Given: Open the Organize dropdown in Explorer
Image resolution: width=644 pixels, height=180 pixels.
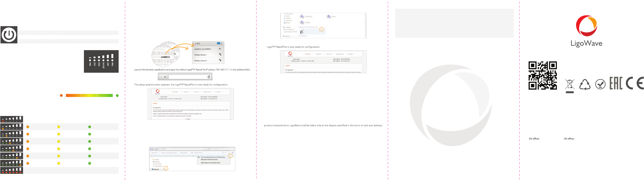Looking at the screenshot, I should tap(155, 152).
